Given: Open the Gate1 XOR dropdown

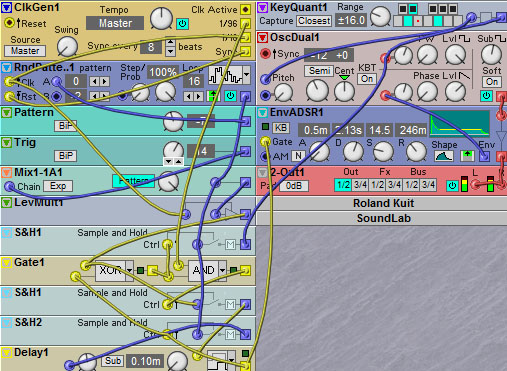Looking at the screenshot, I should (129, 270).
